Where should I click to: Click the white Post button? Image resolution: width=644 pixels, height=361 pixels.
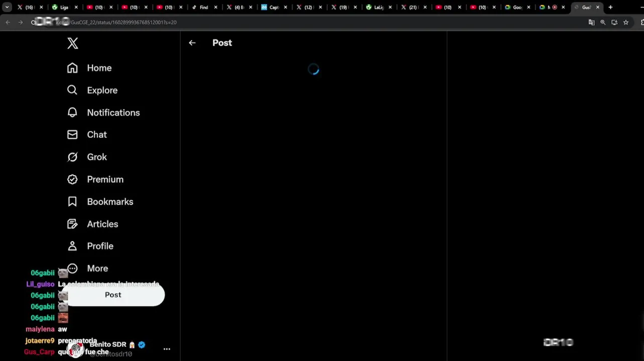click(113, 295)
